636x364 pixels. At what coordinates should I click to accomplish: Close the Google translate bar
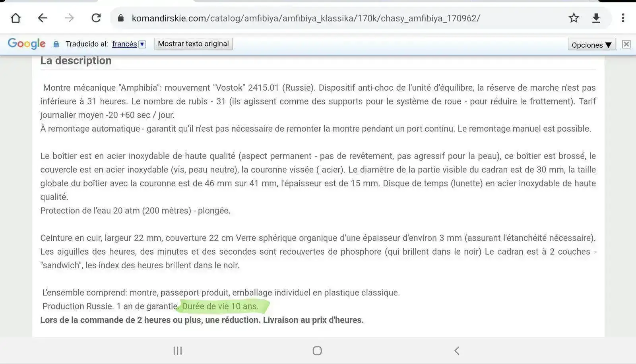click(x=626, y=44)
